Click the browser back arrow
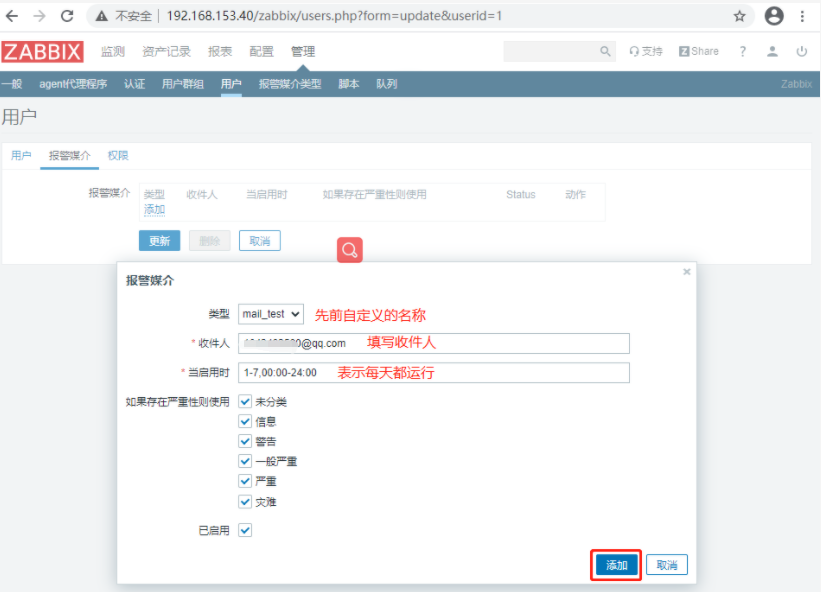Screen dimensions: 821x592 coord(12,16)
